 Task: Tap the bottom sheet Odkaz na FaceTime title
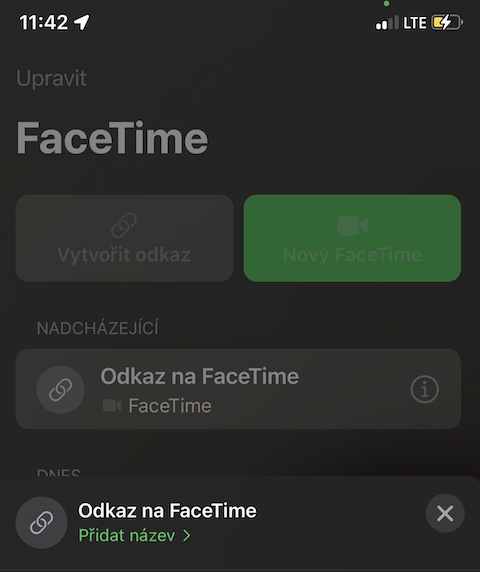167,511
